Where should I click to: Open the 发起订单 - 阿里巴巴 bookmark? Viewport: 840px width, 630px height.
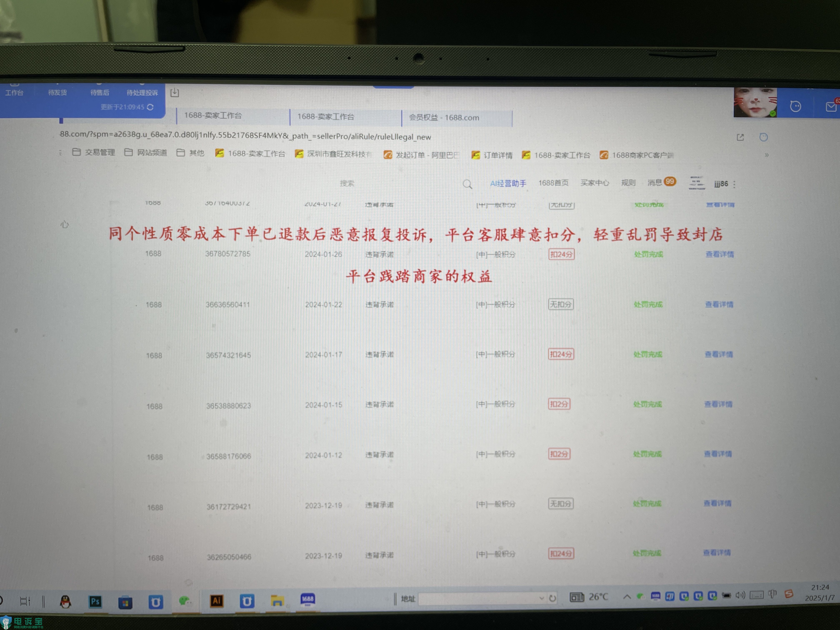[x=421, y=155]
